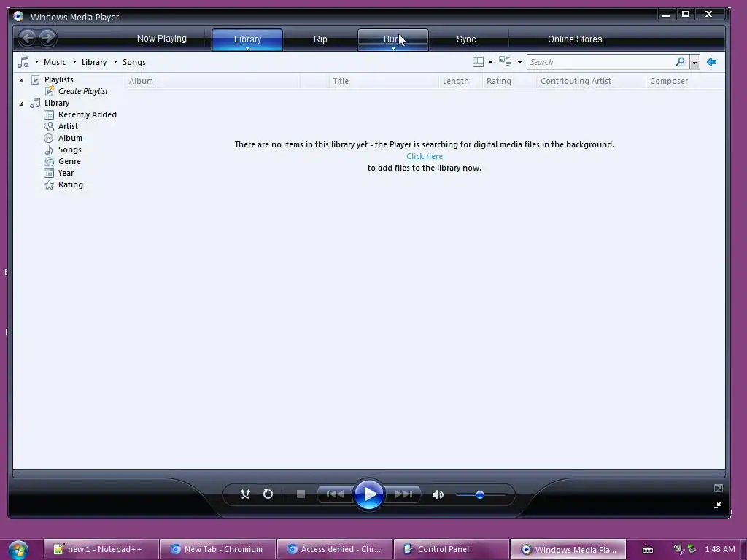Click the Music breadcrumb

click(55, 62)
